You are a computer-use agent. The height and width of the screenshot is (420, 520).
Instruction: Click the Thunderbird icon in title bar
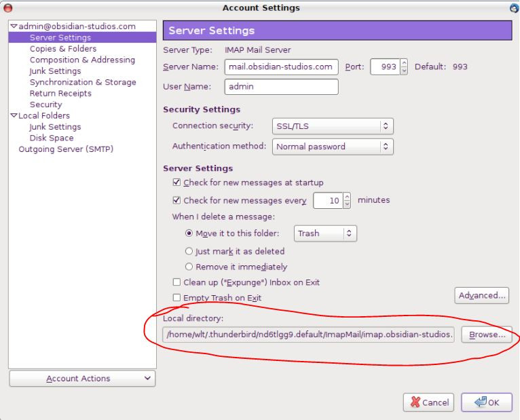point(515,8)
